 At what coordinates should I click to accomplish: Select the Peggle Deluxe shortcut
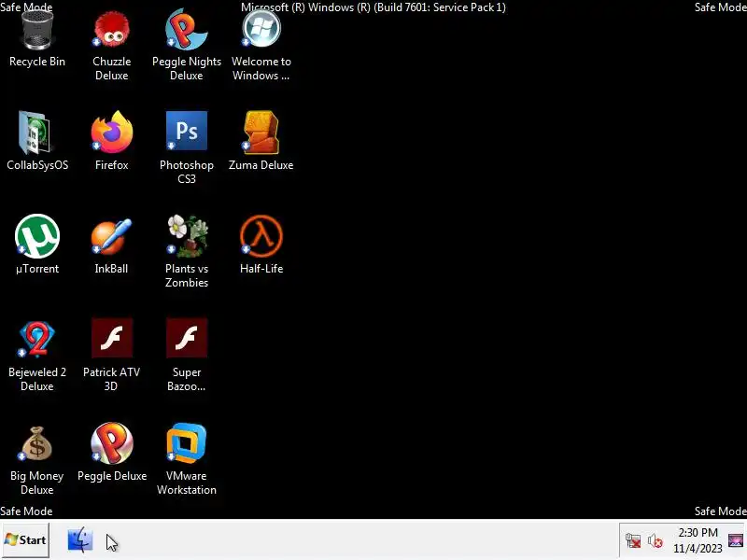click(x=111, y=442)
